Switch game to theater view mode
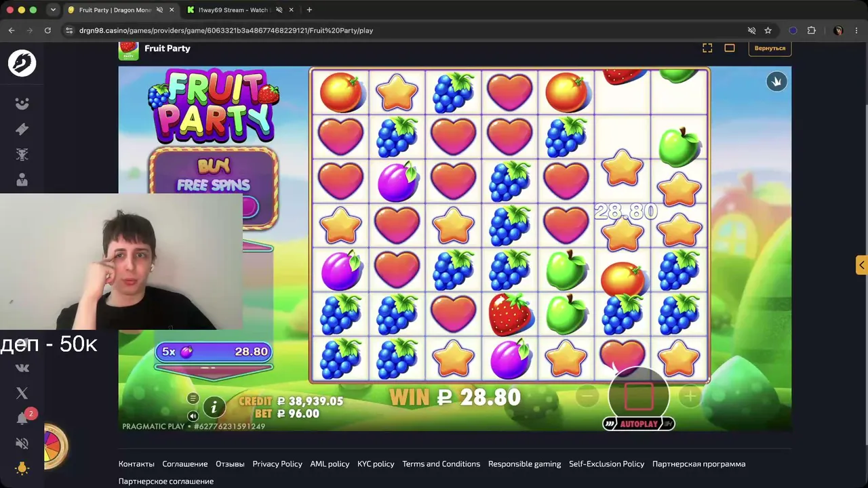This screenshot has height=488, width=868. [x=730, y=48]
